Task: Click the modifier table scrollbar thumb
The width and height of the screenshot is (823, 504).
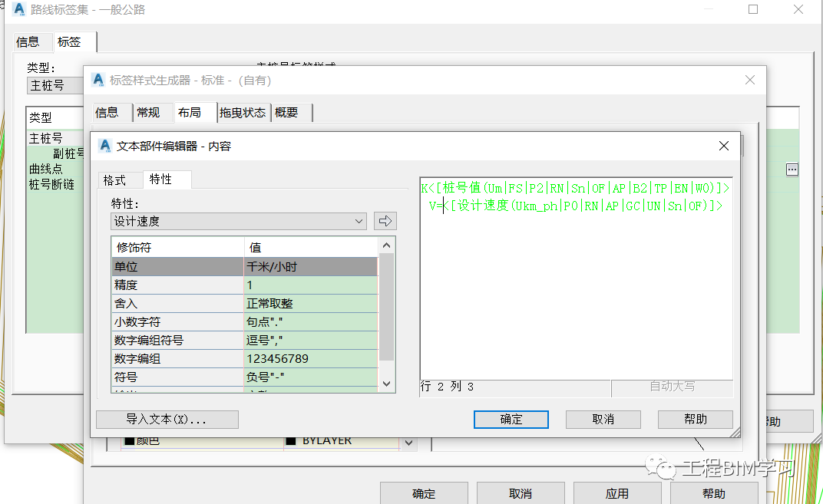Action: pos(386,307)
